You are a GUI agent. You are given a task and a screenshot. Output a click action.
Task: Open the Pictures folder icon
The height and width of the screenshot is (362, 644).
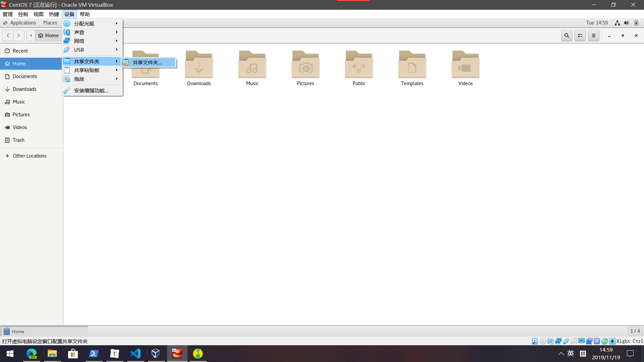pos(305,65)
